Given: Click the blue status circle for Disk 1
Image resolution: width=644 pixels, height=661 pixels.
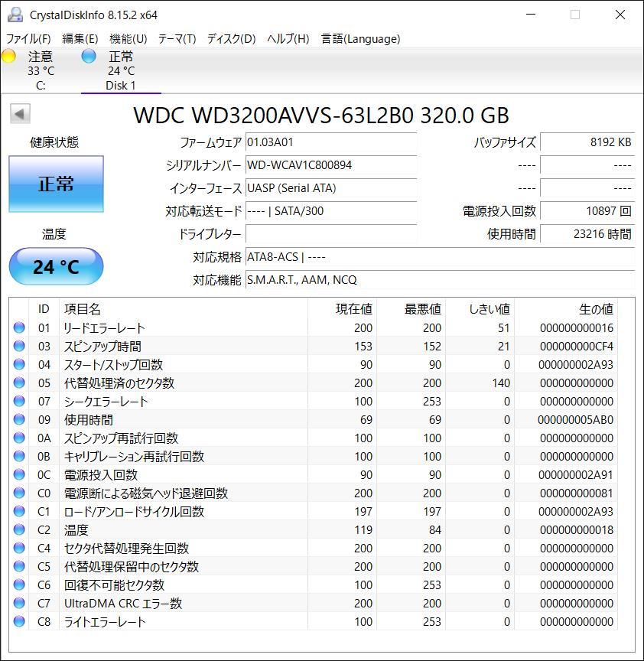Looking at the screenshot, I should 89,56.
